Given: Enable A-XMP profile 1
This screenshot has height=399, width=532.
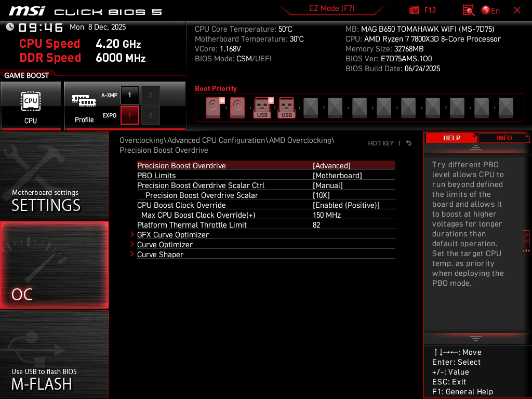Looking at the screenshot, I should click(129, 95).
